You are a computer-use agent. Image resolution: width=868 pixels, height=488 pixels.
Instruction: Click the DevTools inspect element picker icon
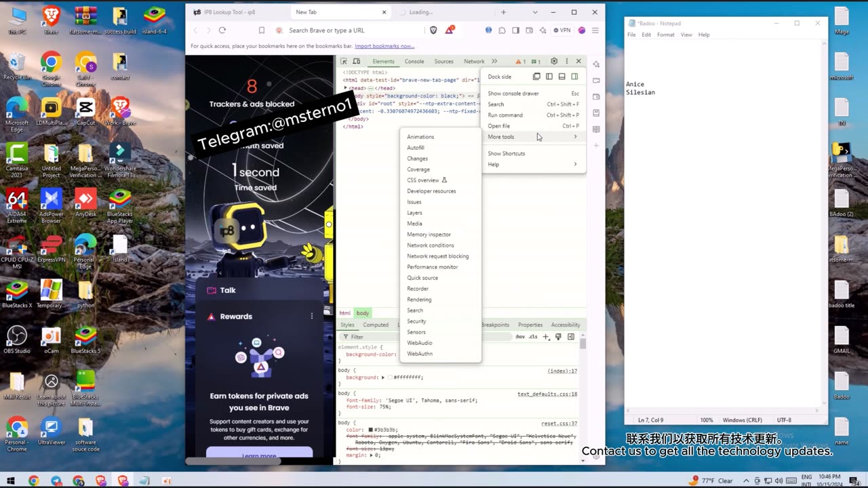(344, 61)
